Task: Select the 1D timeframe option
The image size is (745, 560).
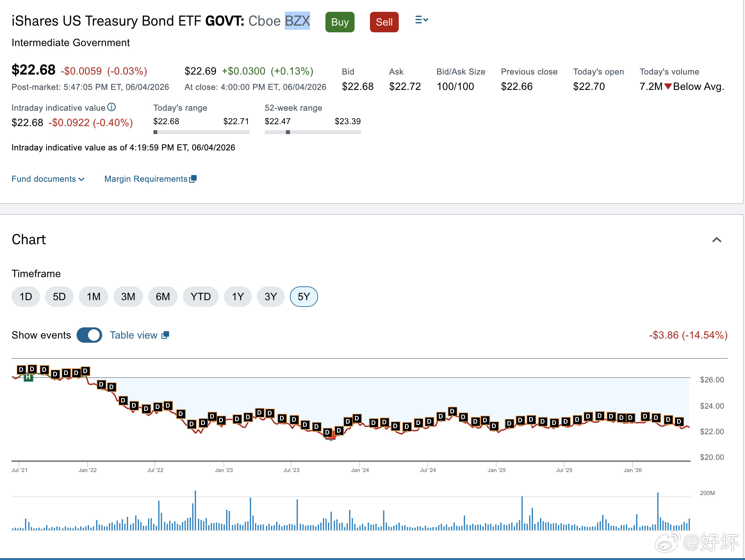Action: (x=26, y=297)
